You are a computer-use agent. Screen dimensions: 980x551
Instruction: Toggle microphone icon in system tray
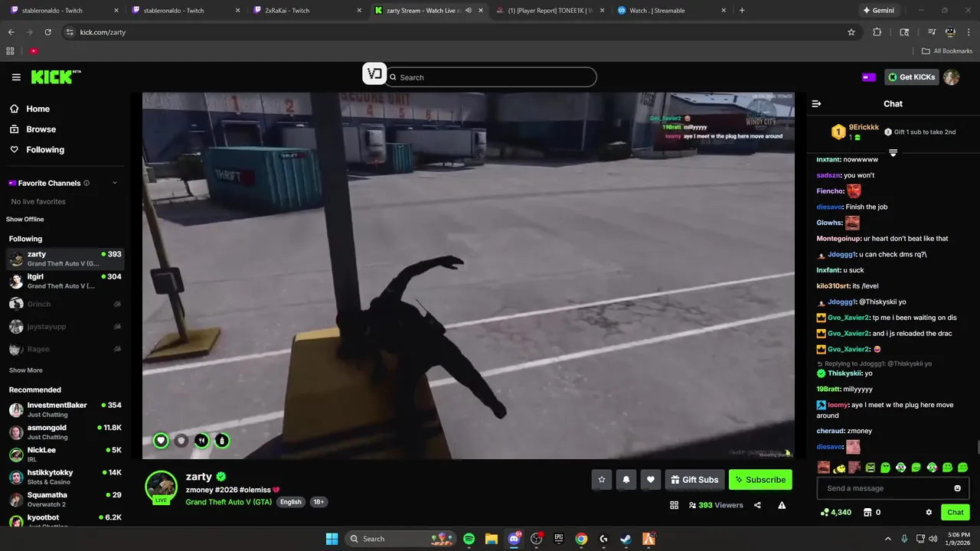coord(904,539)
